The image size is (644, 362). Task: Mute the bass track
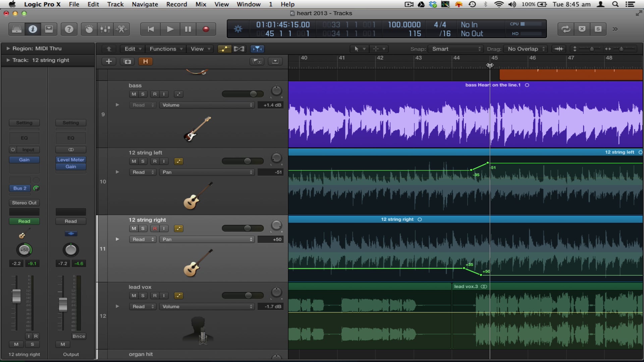pyautogui.click(x=133, y=94)
